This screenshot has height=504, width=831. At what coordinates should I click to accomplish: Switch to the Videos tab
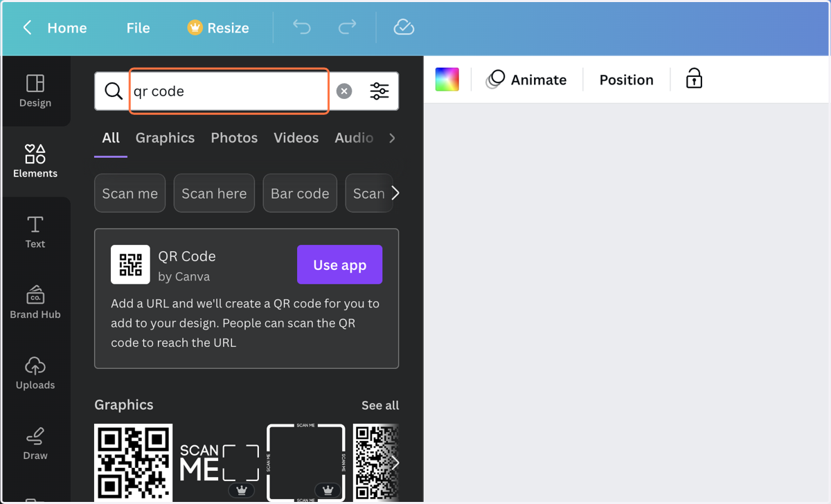[x=296, y=138]
